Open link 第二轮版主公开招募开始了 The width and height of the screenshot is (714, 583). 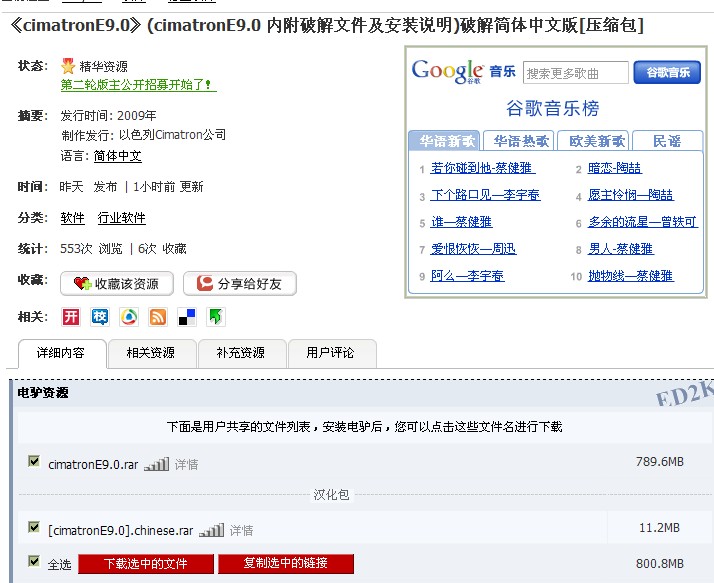pos(138,85)
